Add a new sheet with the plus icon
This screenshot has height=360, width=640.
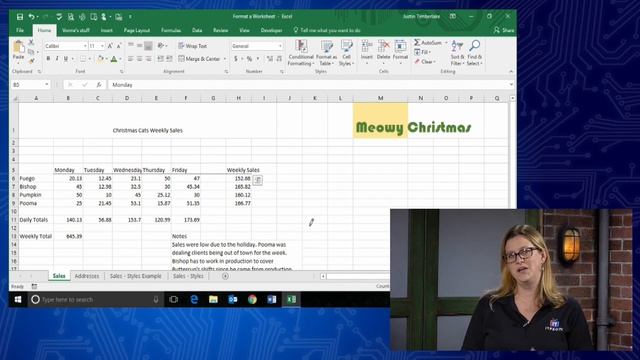225,276
